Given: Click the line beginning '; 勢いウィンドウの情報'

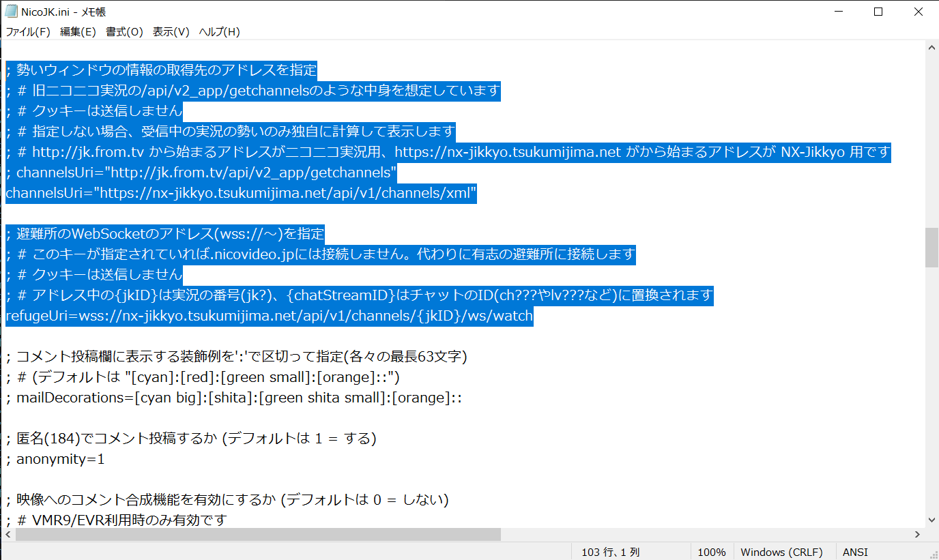Looking at the screenshot, I should [162, 70].
